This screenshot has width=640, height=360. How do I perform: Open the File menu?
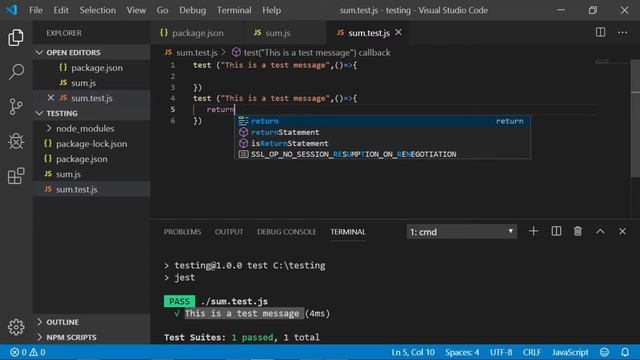[x=36, y=10]
